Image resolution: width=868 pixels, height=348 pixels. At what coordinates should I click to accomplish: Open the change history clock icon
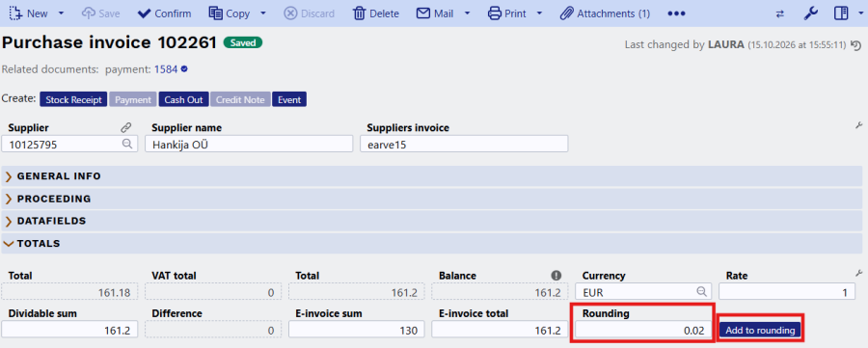[855, 44]
